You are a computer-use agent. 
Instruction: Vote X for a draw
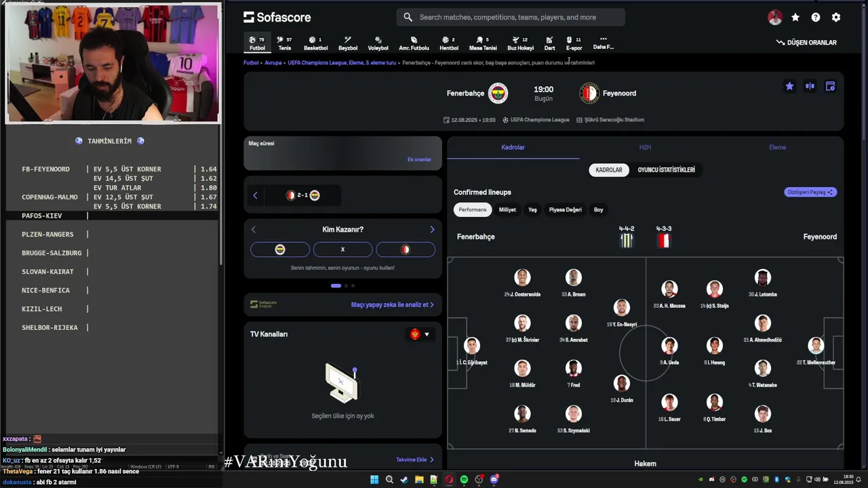tap(342, 249)
